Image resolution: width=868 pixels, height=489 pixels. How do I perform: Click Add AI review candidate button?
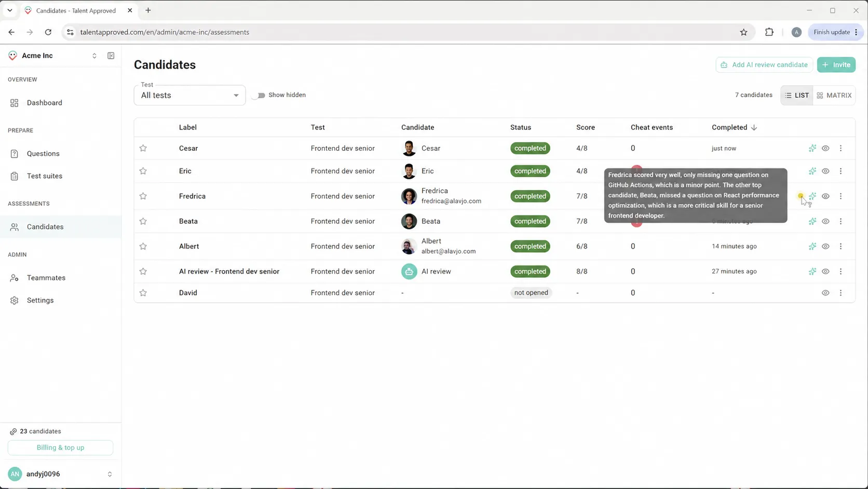click(x=764, y=65)
